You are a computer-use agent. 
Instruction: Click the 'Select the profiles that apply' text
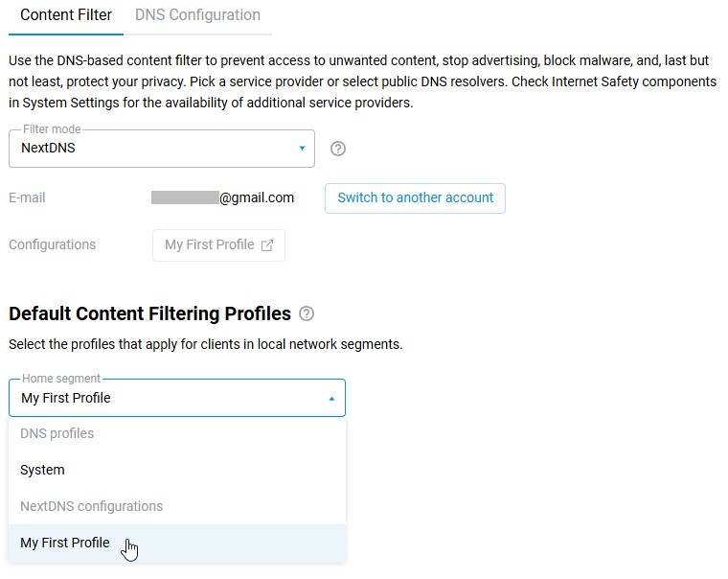205,344
